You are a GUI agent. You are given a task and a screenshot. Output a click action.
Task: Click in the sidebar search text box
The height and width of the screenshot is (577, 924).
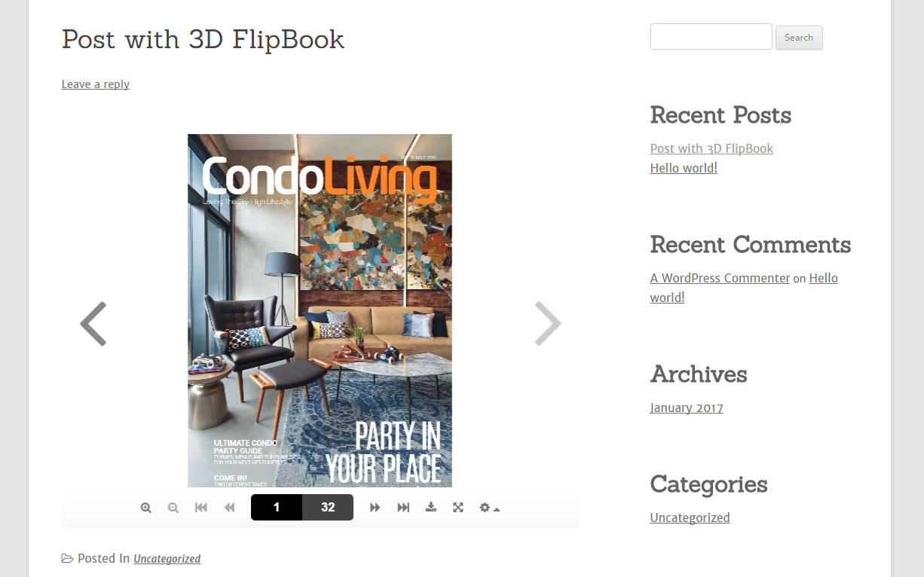point(711,37)
